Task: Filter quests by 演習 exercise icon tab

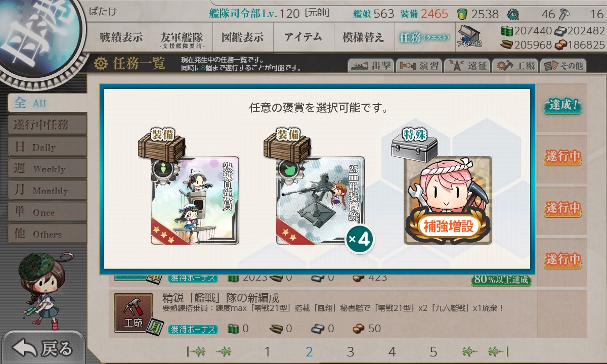Action: pos(418,65)
